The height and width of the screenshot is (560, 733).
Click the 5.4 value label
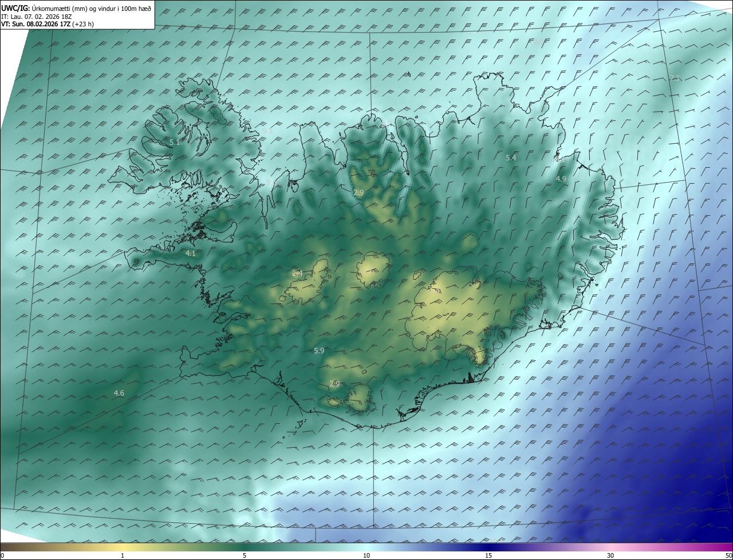[x=511, y=157]
